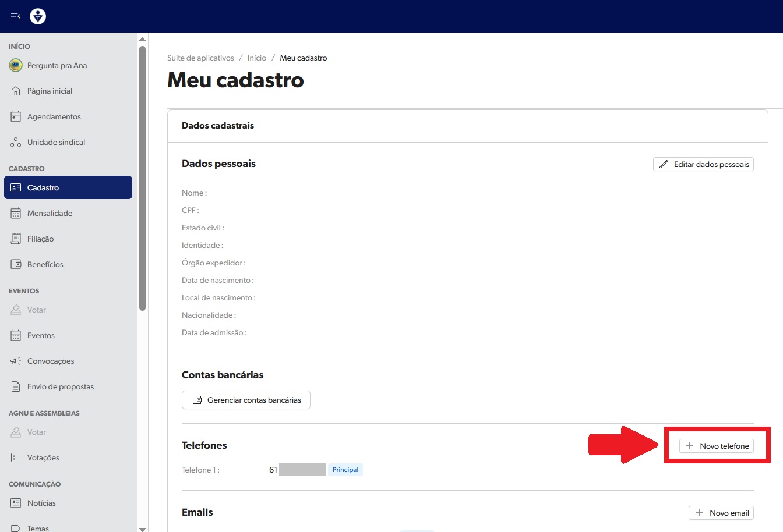Image resolution: width=783 pixels, height=532 pixels.
Task: Click Editar dados pessoais button
Action: pyautogui.click(x=703, y=164)
